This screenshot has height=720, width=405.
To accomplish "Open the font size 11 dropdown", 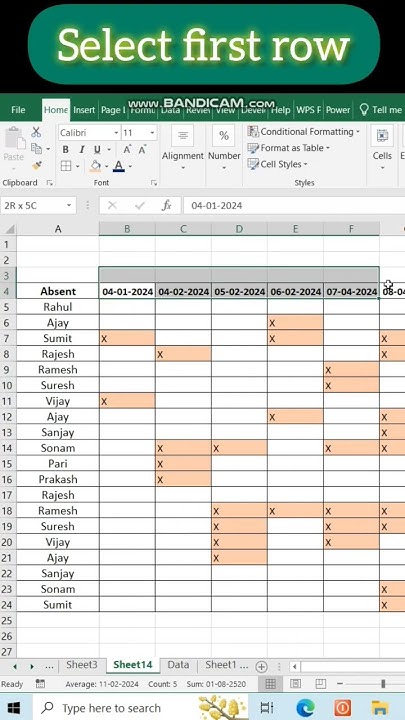I will coord(152,133).
